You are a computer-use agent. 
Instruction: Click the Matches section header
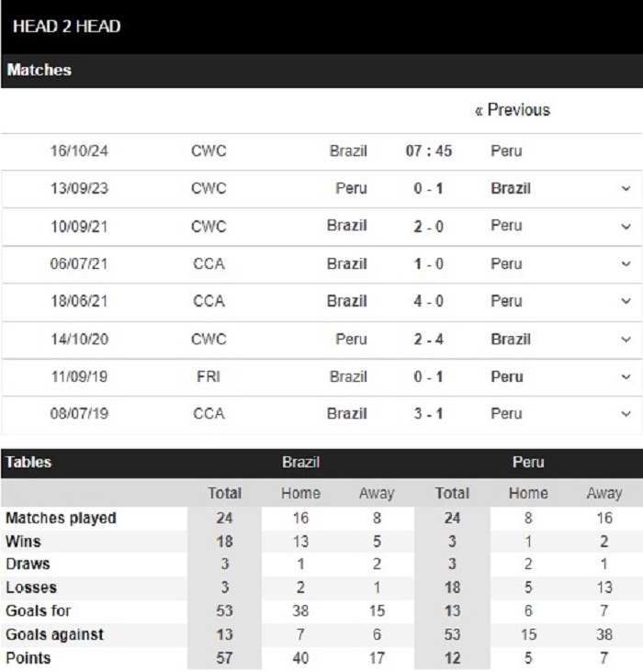click(x=39, y=70)
